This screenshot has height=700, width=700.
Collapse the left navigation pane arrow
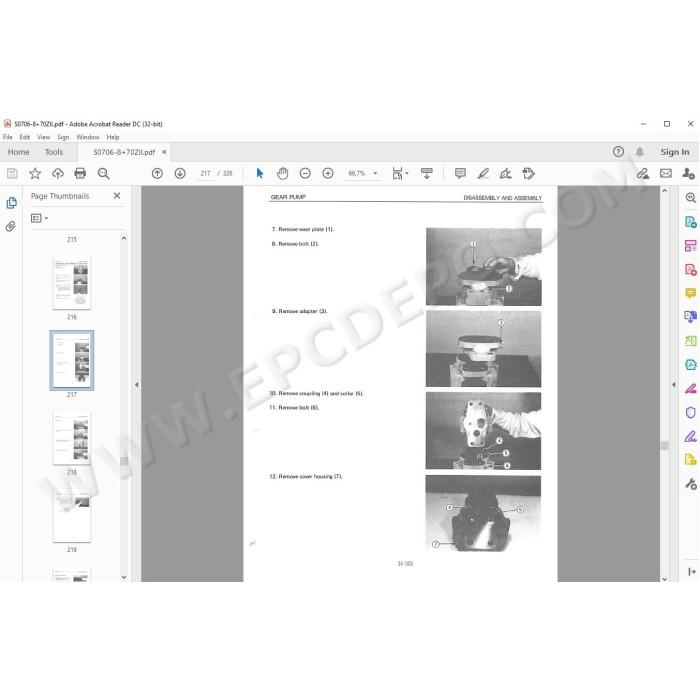137,384
